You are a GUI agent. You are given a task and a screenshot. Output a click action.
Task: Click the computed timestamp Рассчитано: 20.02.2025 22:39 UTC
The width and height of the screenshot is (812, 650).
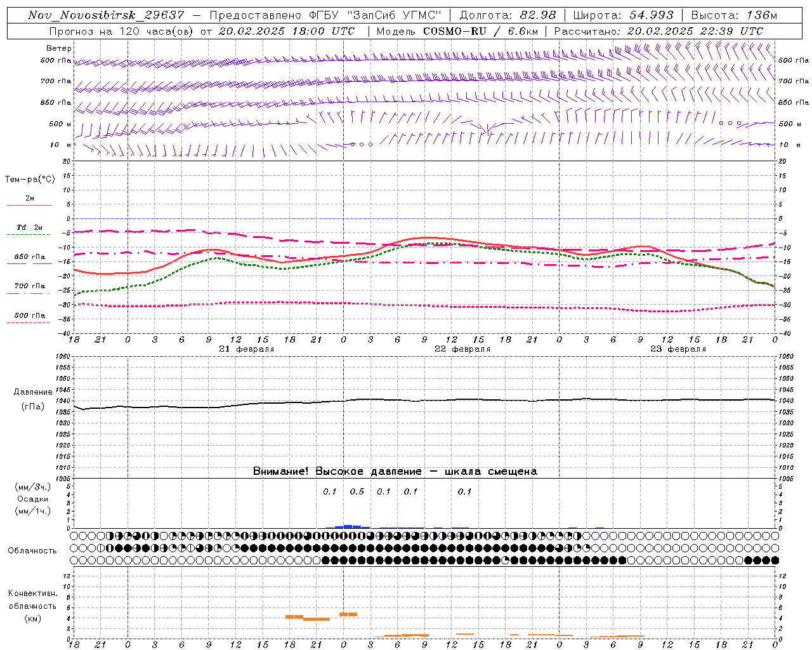[658, 31]
